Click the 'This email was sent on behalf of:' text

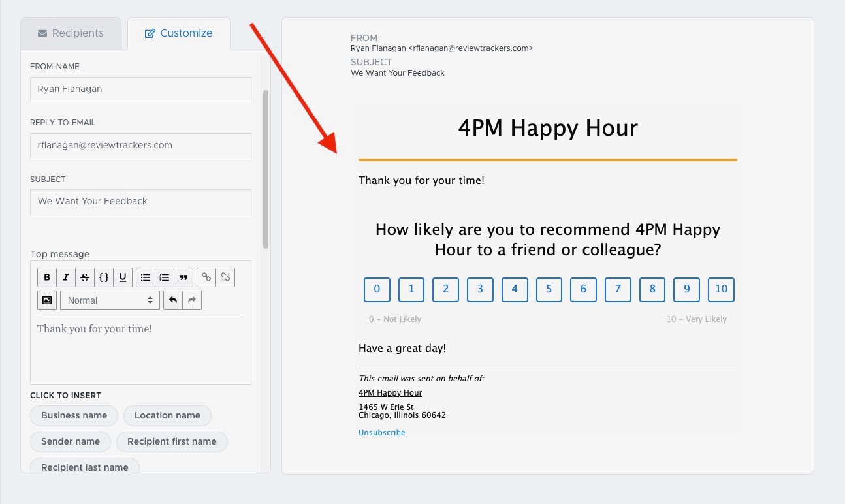[x=421, y=379]
